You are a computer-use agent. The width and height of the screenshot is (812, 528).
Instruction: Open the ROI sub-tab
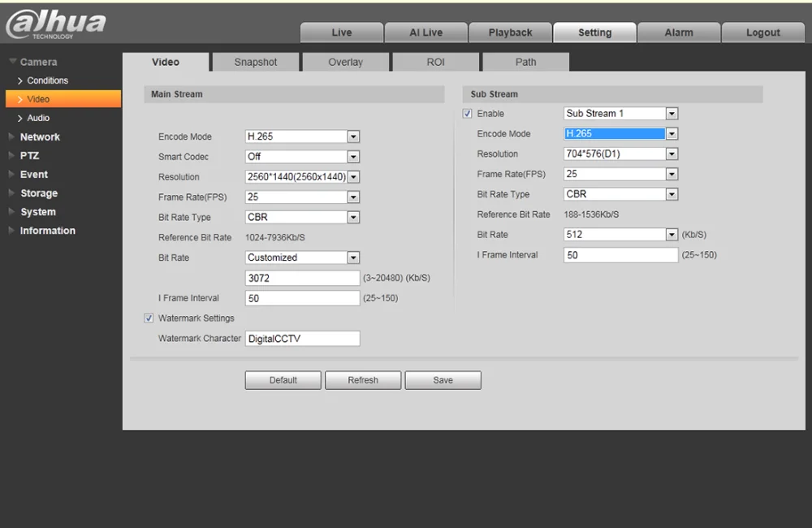(x=435, y=63)
